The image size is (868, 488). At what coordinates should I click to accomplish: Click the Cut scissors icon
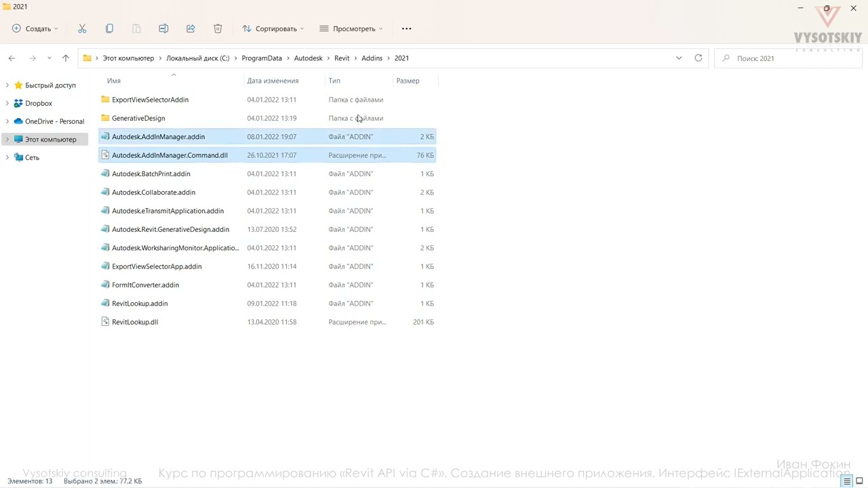pyautogui.click(x=82, y=28)
